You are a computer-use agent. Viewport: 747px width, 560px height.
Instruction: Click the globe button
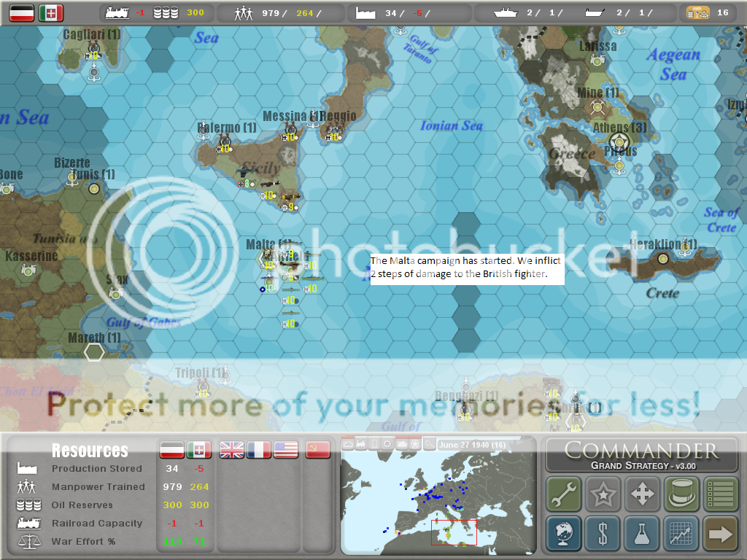click(x=564, y=534)
